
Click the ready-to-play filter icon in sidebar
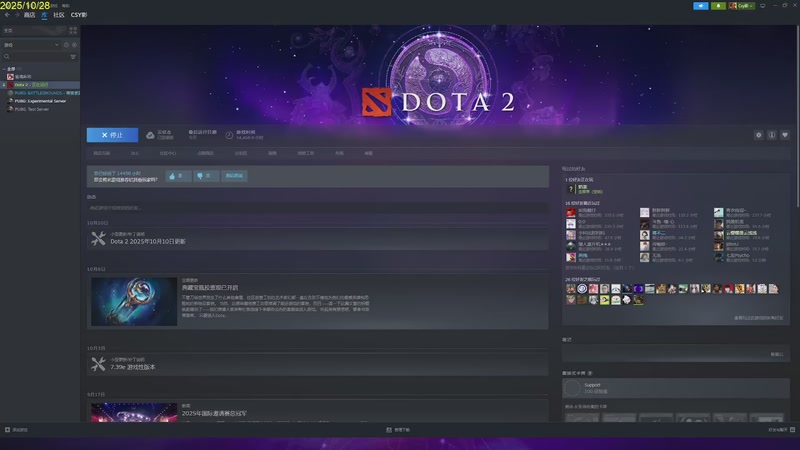[74, 45]
